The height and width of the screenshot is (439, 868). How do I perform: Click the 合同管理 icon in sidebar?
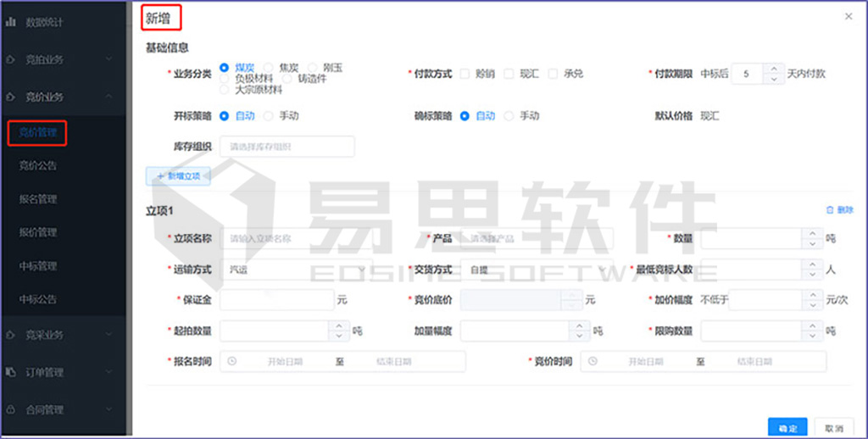(12, 410)
